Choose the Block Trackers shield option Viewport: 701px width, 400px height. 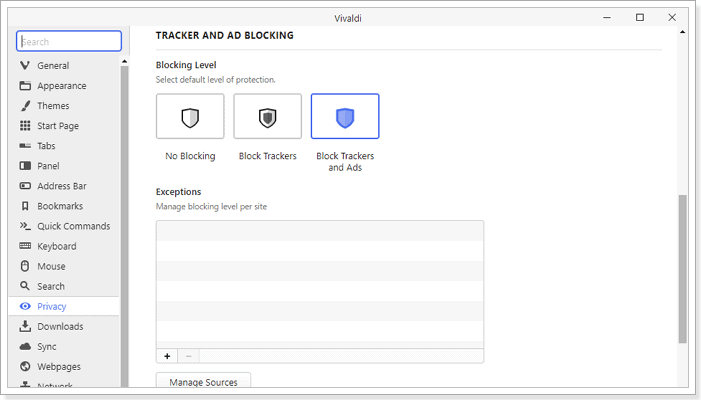coord(267,116)
